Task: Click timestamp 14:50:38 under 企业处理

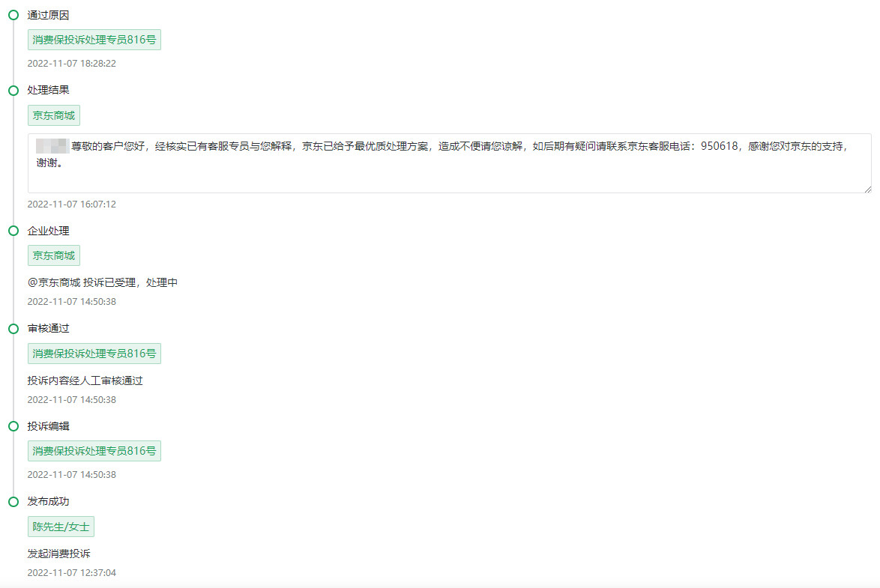Action: [x=72, y=302]
